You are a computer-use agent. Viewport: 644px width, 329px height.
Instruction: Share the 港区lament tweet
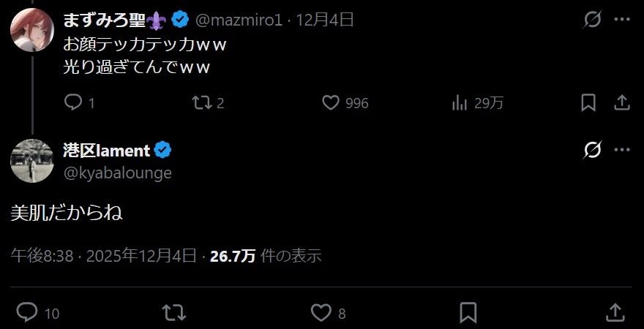coord(615,313)
